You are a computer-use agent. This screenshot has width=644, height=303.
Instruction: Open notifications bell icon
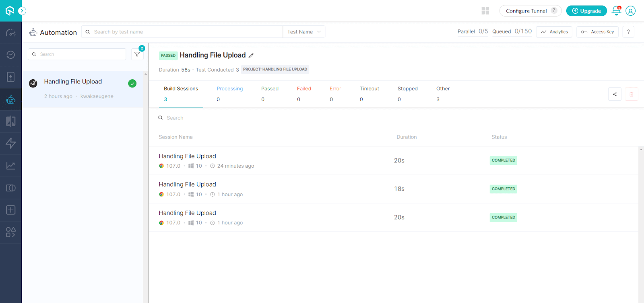pyautogui.click(x=616, y=11)
